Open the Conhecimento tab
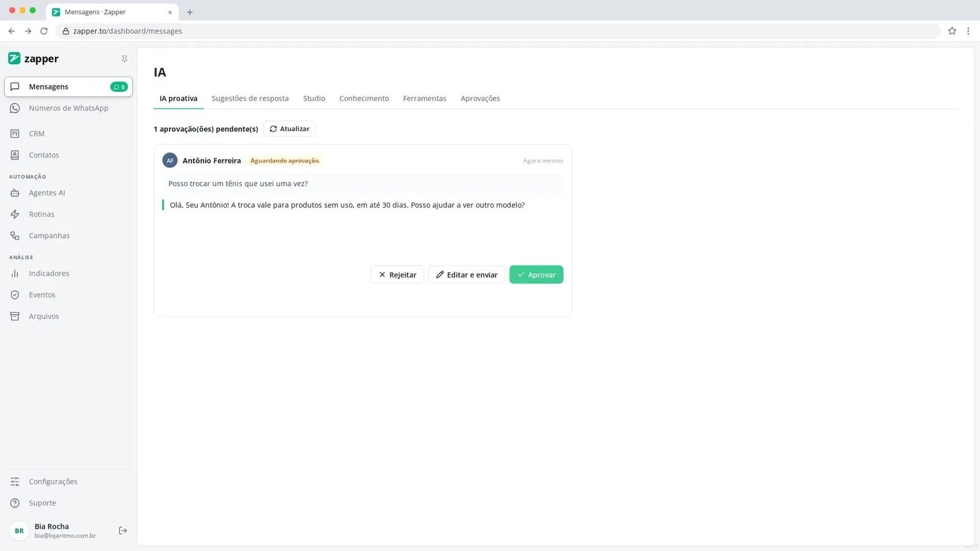The height and width of the screenshot is (551, 980). click(x=364, y=99)
